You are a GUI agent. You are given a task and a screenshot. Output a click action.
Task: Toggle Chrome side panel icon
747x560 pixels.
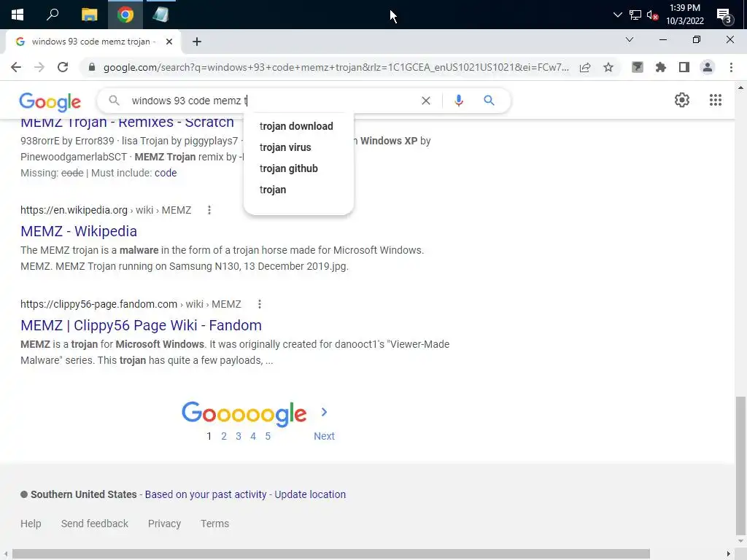[684, 67]
